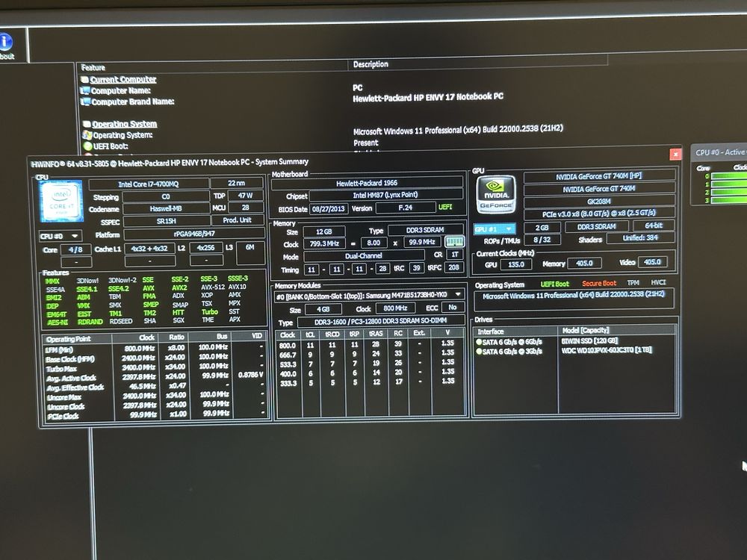Click the rPGA946B/947 platform value

pyautogui.click(x=194, y=234)
